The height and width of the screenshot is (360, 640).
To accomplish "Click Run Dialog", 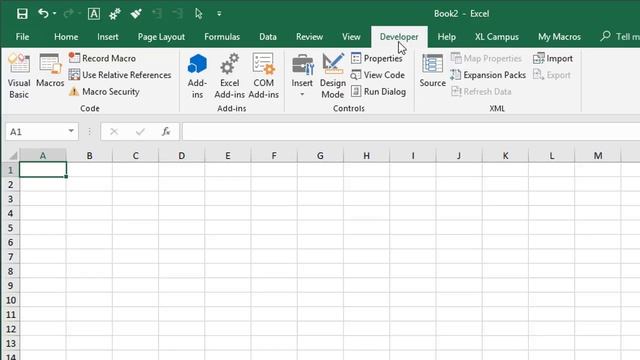I will [x=378, y=91].
